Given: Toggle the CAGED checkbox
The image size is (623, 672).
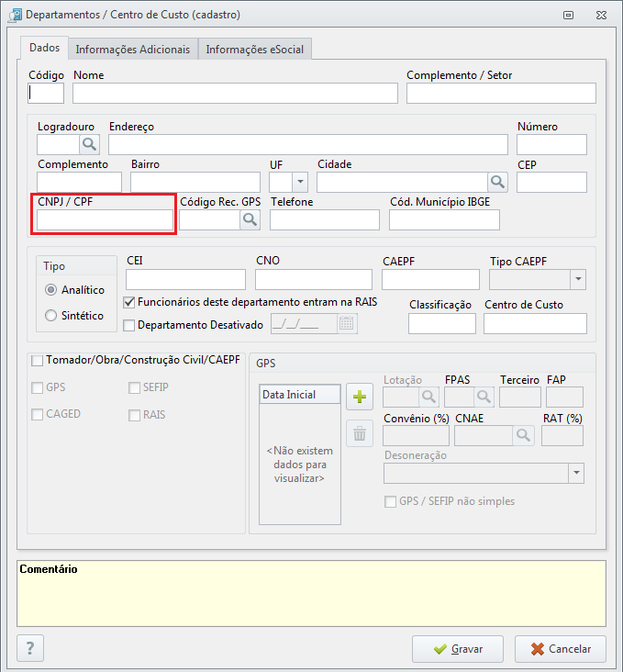Looking at the screenshot, I should 38,414.
